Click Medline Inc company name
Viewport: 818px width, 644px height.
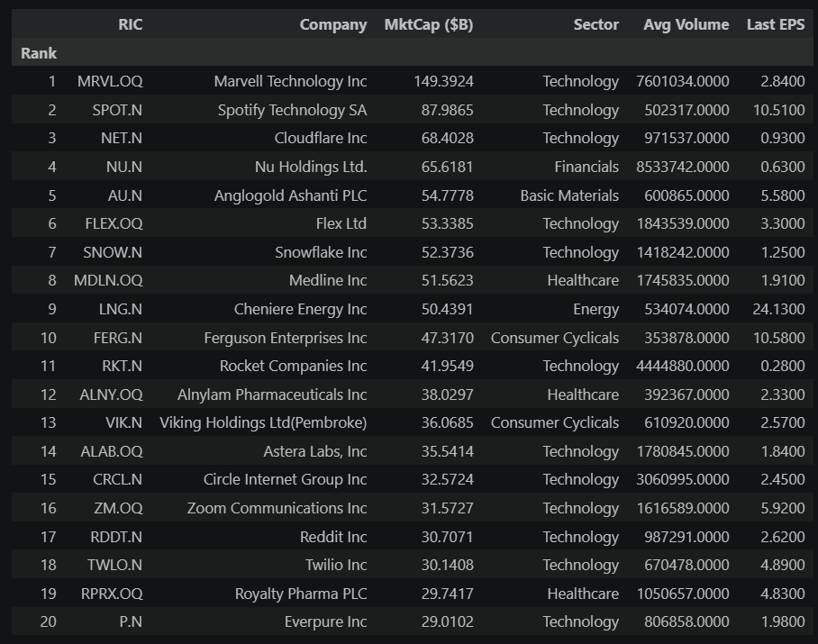328,280
